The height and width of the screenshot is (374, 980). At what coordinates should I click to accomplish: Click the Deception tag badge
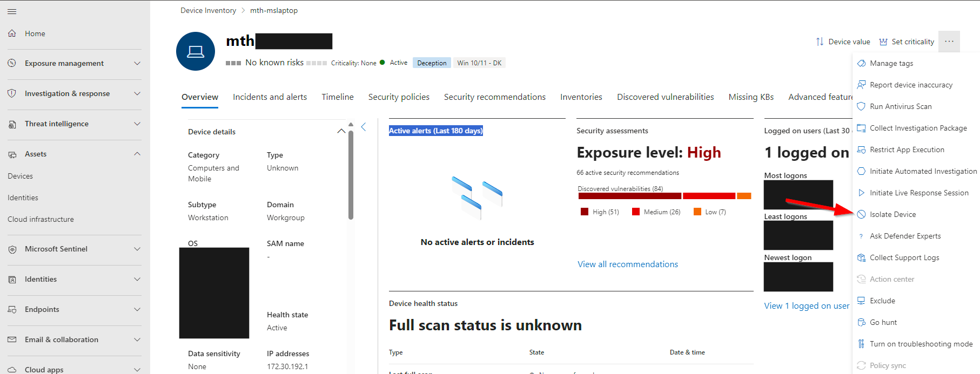432,63
